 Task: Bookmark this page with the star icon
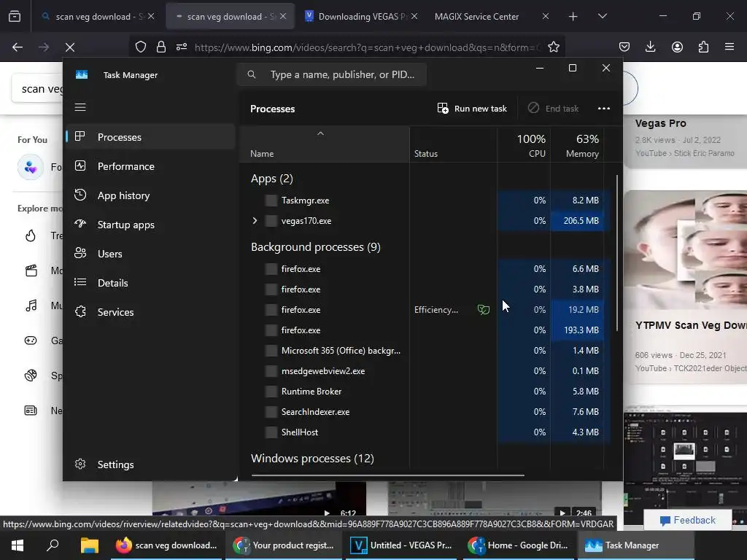[554, 47]
